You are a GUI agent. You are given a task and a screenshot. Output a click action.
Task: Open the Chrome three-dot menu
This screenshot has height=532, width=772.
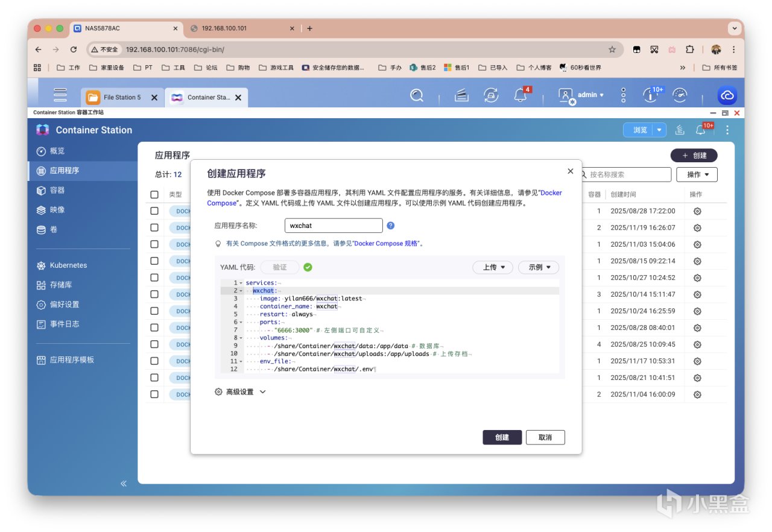click(x=733, y=49)
